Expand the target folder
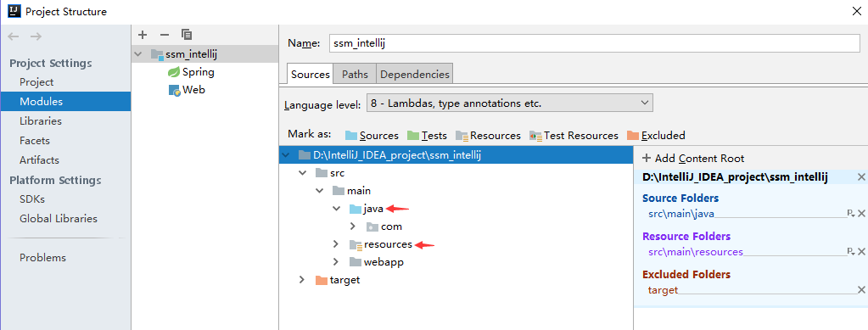The image size is (868, 330). (x=302, y=280)
